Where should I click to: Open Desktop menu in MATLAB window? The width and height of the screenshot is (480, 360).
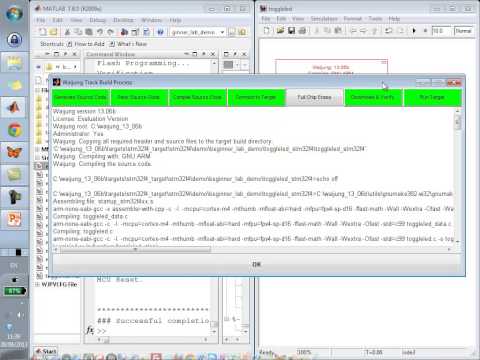[123, 20]
